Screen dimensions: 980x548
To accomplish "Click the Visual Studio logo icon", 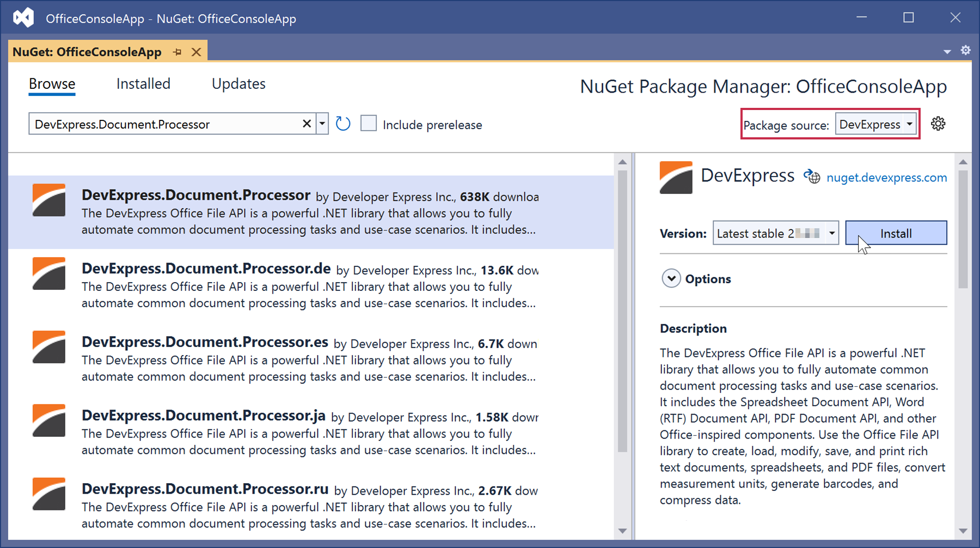I will click(x=23, y=18).
